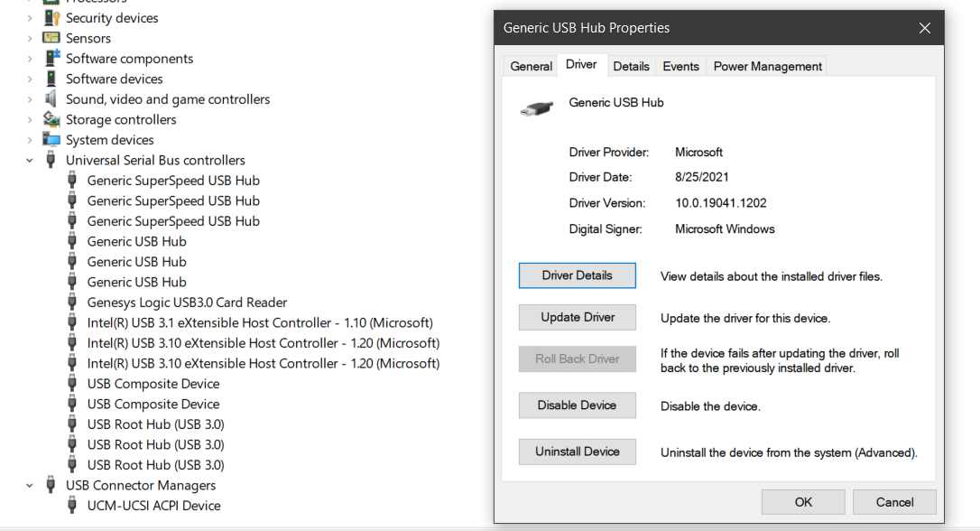This screenshot has width=980, height=531.
Task: Click the Cancel button
Action: coord(893,501)
